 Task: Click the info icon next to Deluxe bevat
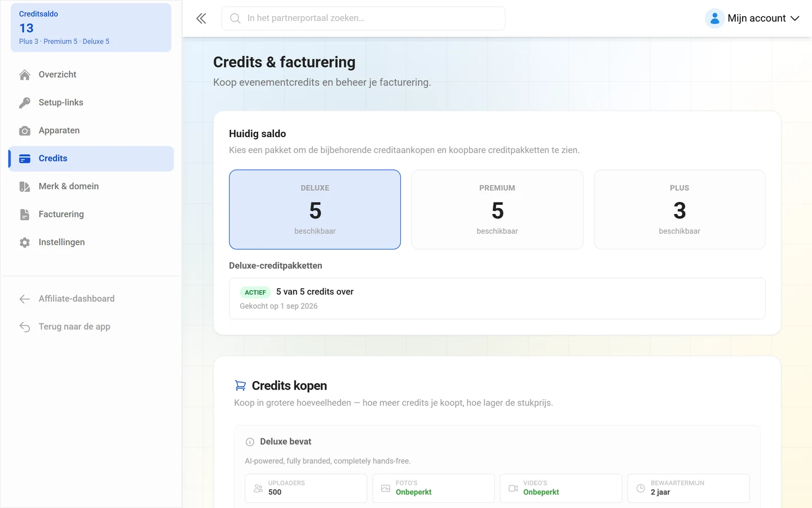point(250,442)
